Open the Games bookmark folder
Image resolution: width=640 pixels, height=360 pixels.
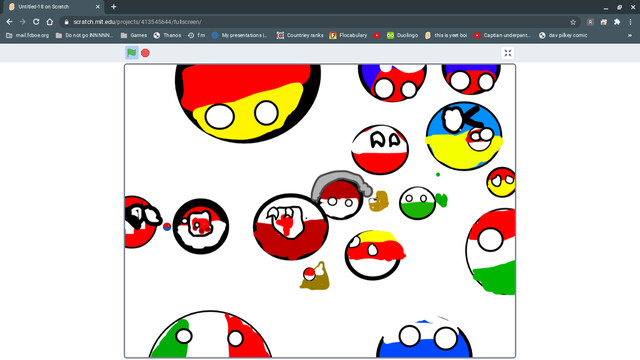point(134,36)
